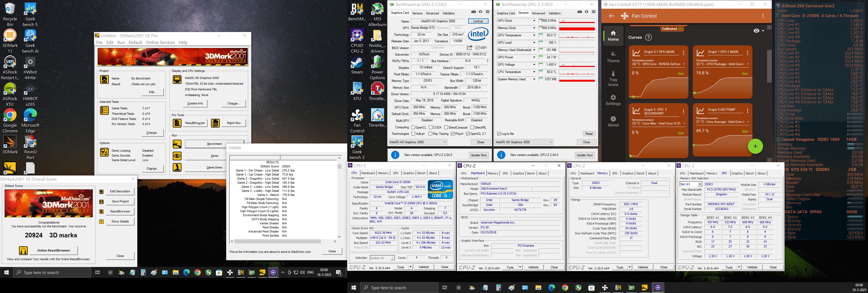Viewport: 868px width, 293px height.
Task: Toggle the UEFI checkbox in GPU-Z
Action: tap(477, 48)
